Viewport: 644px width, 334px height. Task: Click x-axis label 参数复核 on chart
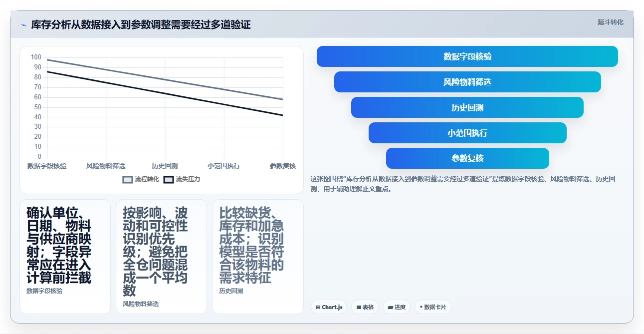[283, 166]
